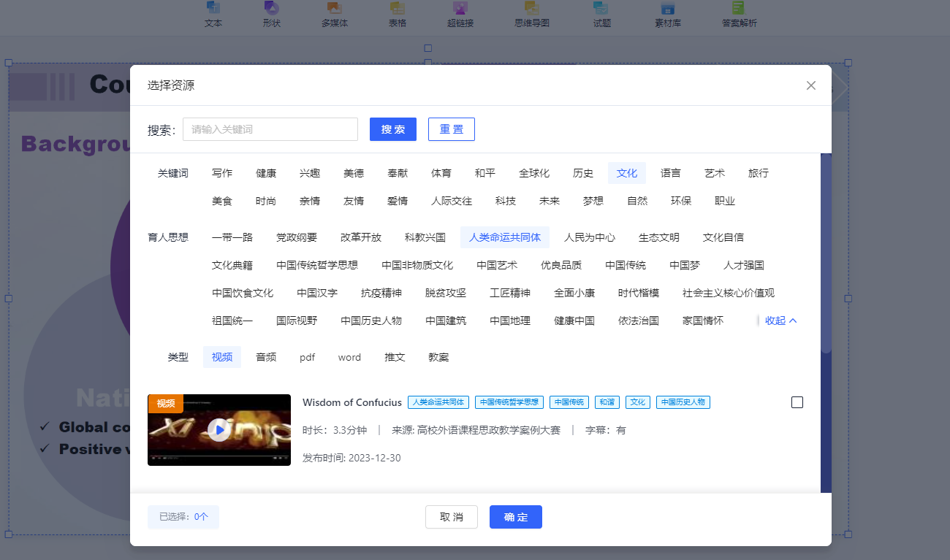Viewport: 950px width, 560px height.
Task: Open the 素材库 asset library icon
Action: 668,9
